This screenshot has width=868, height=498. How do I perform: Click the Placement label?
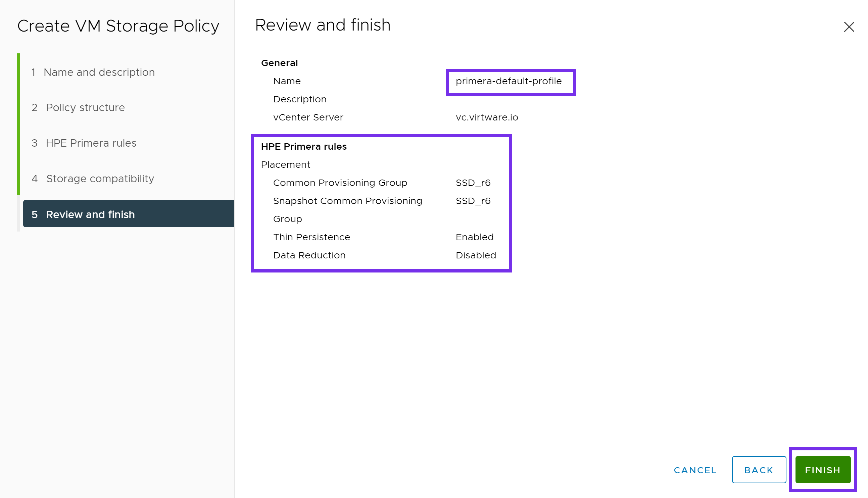coord(286,164)
